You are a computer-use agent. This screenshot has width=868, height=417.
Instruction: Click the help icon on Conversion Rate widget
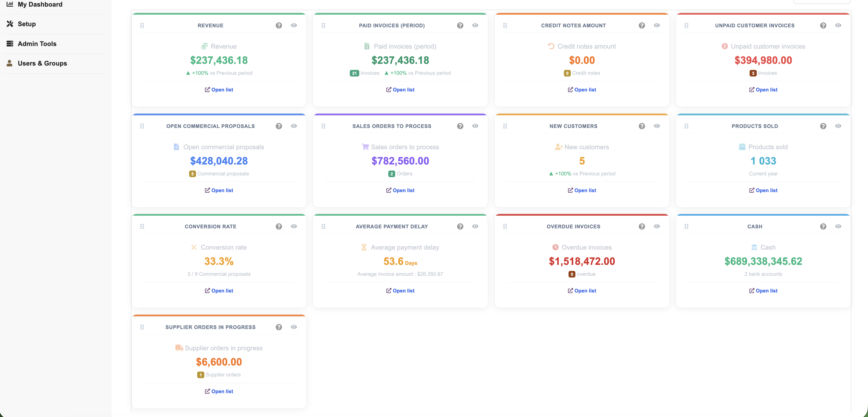click(279, 227)
